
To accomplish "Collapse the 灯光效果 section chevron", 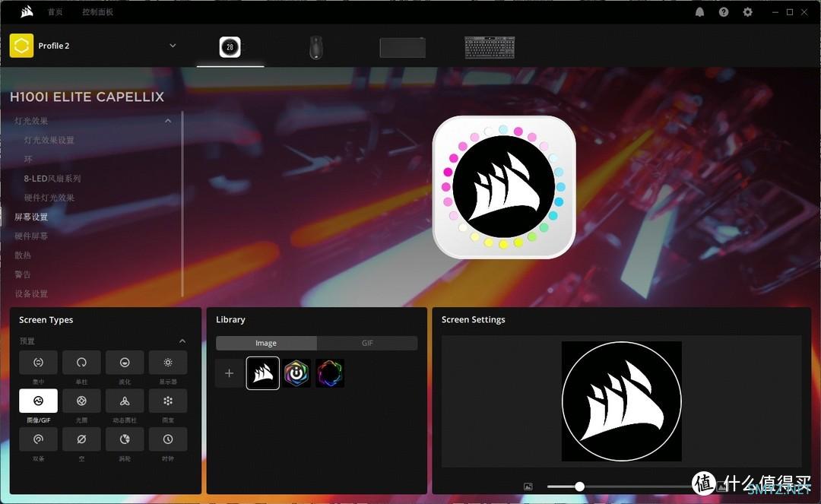I will [x=168, y=121].
